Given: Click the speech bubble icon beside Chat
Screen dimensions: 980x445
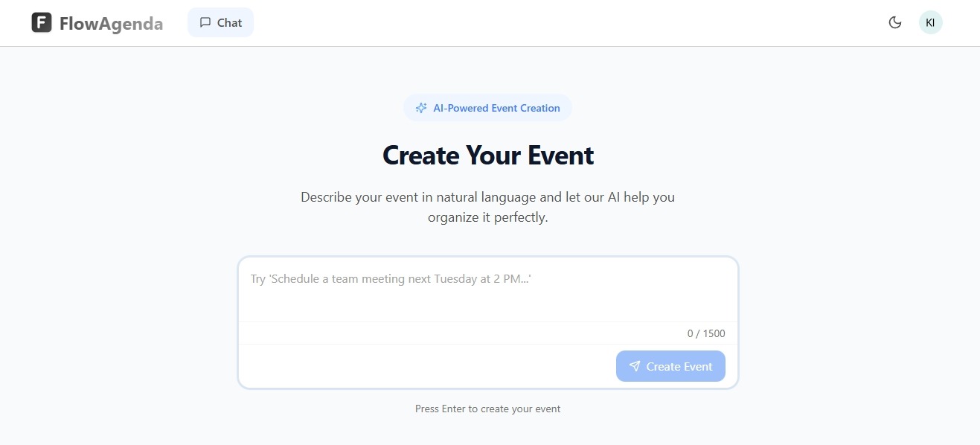Looking at the screenshot, I should (x=205, y=22).
